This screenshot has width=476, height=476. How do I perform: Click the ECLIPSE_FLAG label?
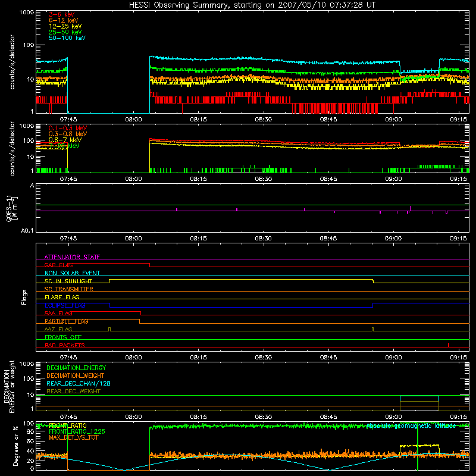[x=65, y=305]
